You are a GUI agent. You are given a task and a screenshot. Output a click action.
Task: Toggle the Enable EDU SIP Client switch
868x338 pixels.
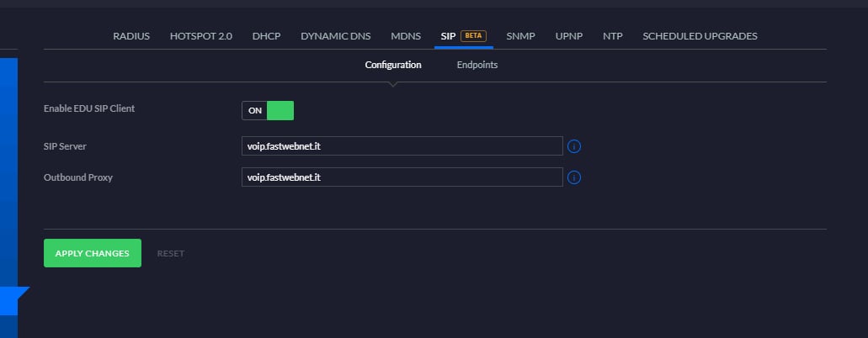(268, 111)
